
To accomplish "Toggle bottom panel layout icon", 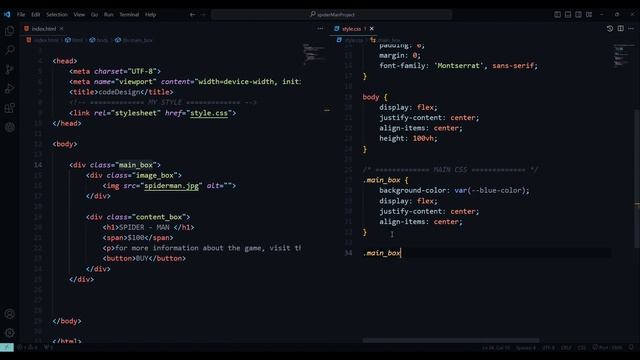I will 568,15.
